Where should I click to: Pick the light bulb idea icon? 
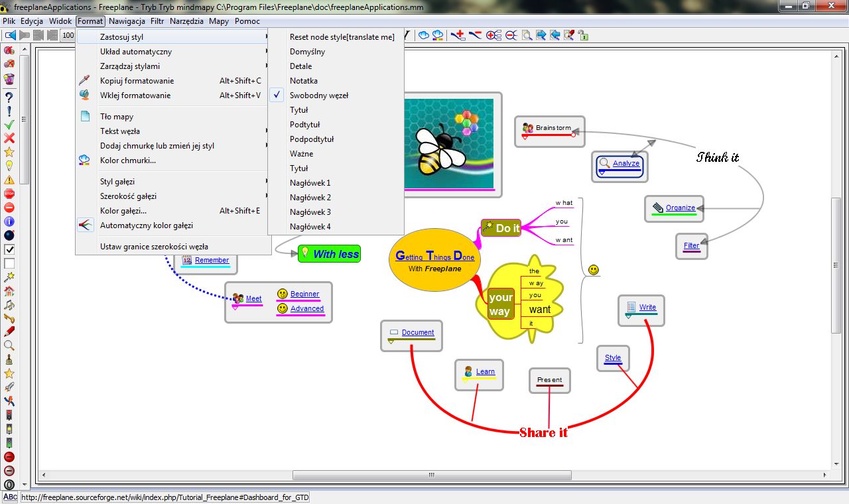9,166
